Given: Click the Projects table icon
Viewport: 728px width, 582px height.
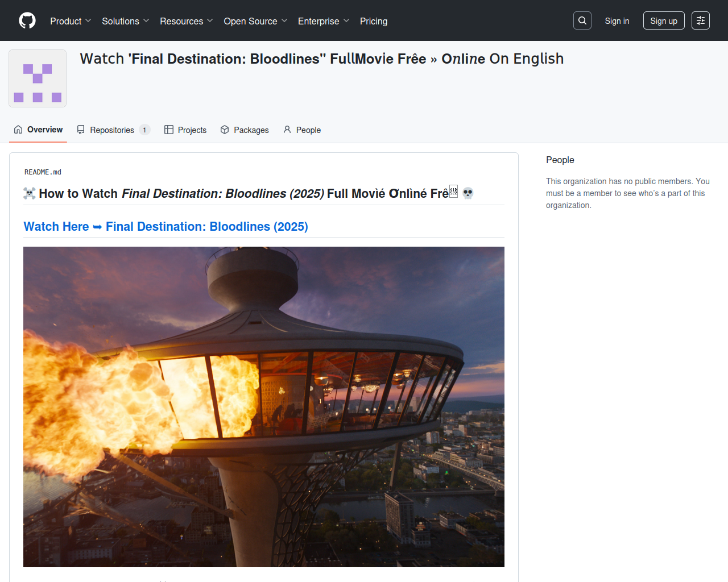Looking at the screenshot, I should coord(169,130).
